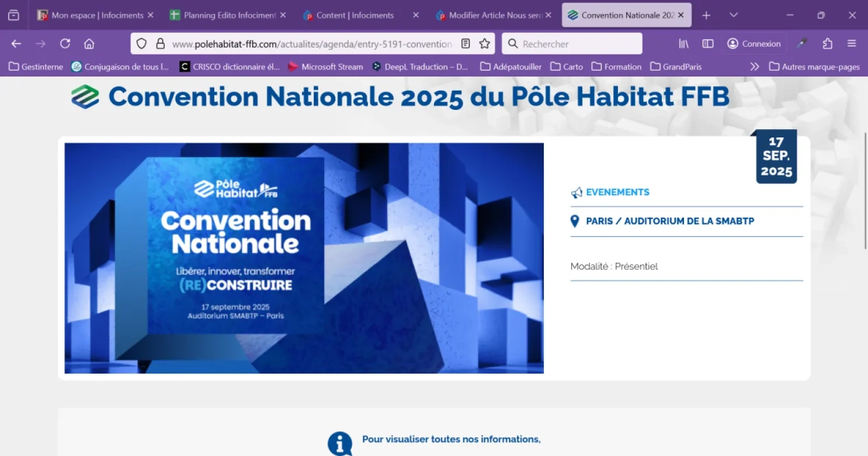868x456 pixels.
Task: Click the Convention Nationale 2025 page heading
Action: point(419,96)
